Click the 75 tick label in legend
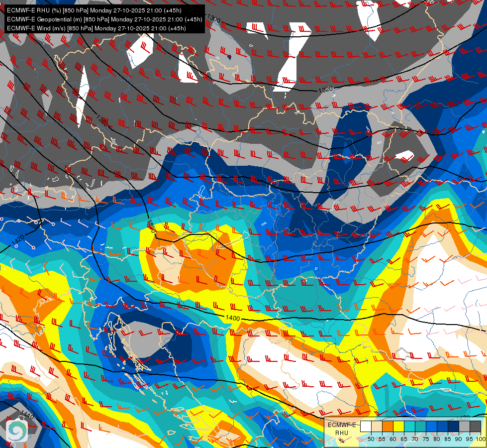The image size is (487, 448). (x=426, y=439)
